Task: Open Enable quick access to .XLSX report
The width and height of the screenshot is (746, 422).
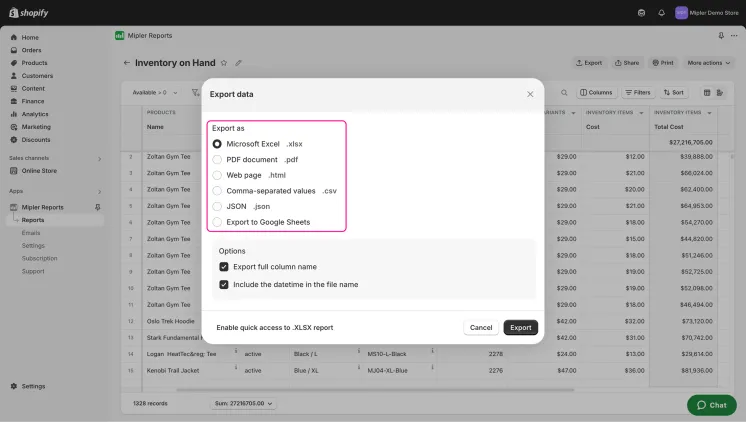Action: coord(275,327)
